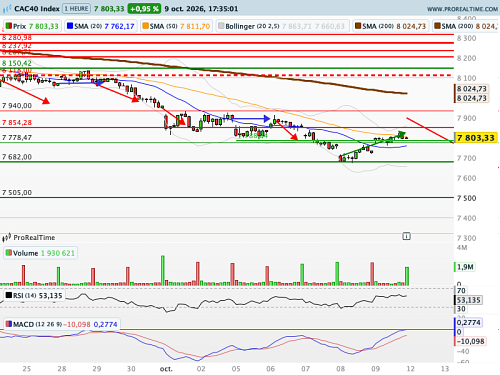Screen dimensions: 500x375
Task: Click the 9 oct. 2026, 17:35:01 timestamp
Action: pyautogui.click(x=201, y=9)
